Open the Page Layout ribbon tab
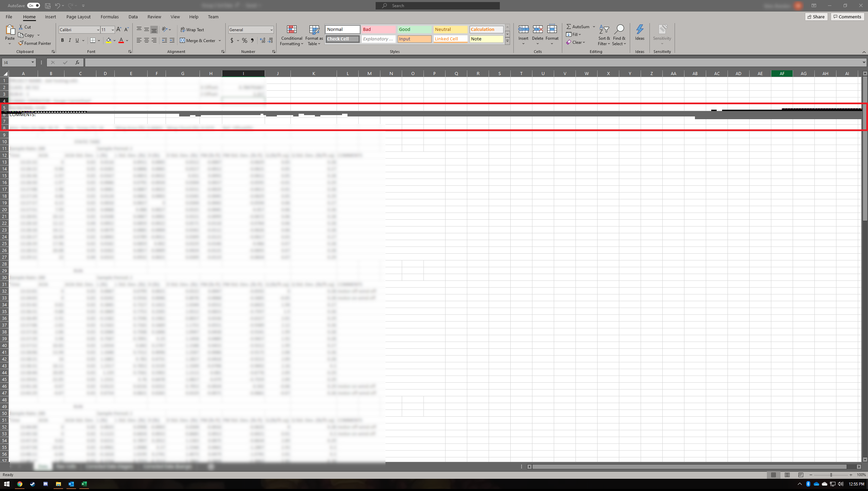Image resolution: width=868 pixels, height=491 pixels. coord(78,17)
